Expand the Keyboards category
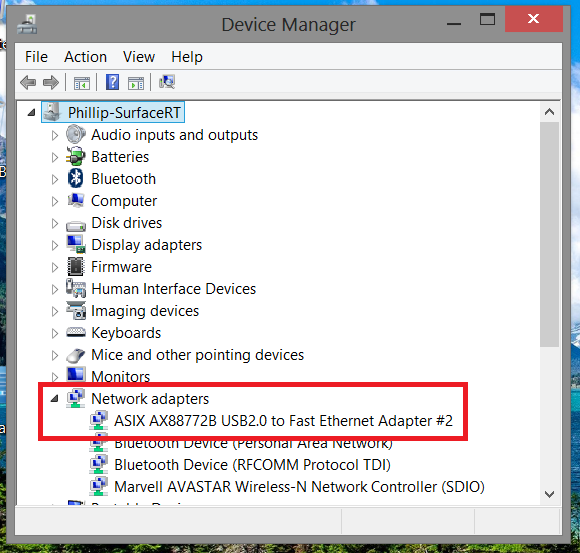This screenshot has width=580, height=553. click(55, 333)
